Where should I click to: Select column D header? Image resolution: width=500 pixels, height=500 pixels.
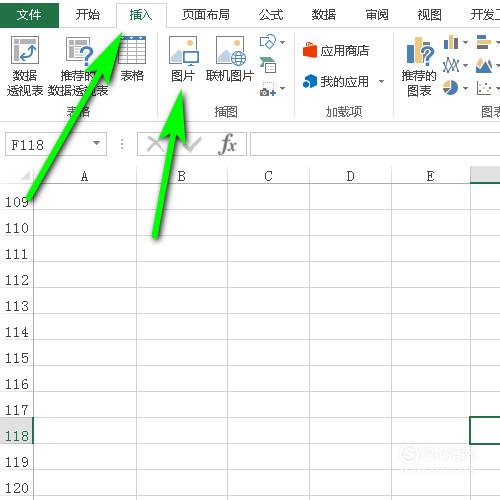click(350, 175)
